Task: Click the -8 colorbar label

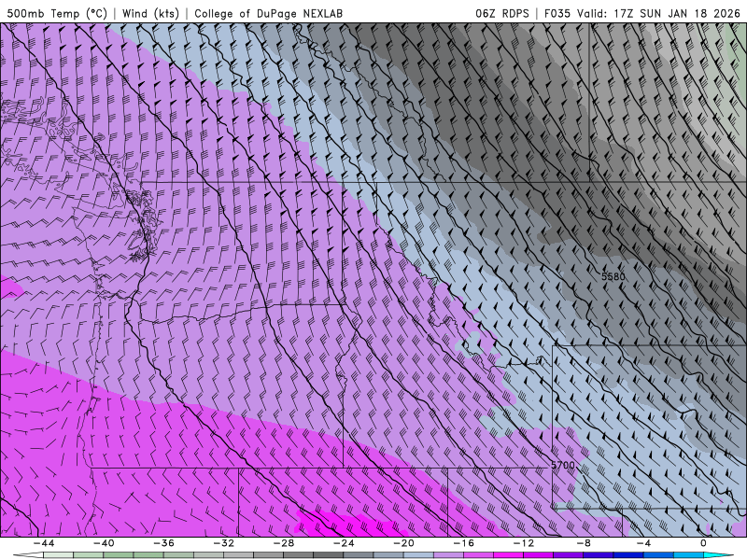Action: tap(584, 543)
